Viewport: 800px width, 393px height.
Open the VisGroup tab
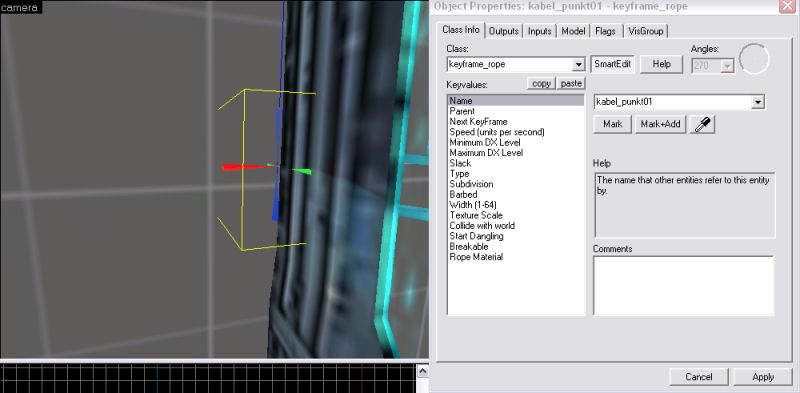click(x=646, y=31)
